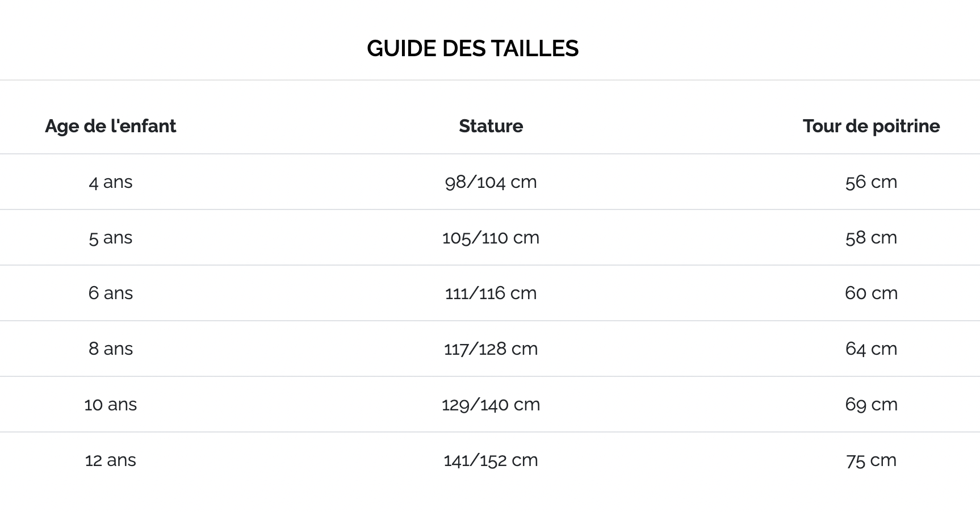Select the Tour de poitrine header

(x=871, y=126)
